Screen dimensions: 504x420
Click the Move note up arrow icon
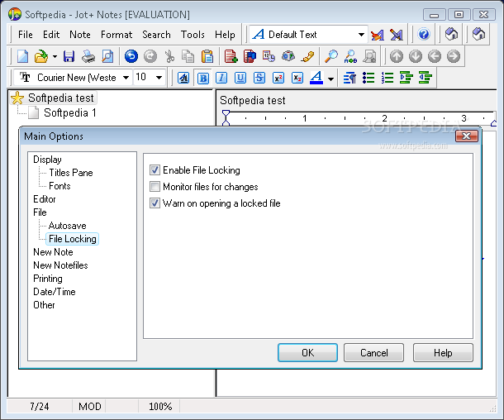397,56
